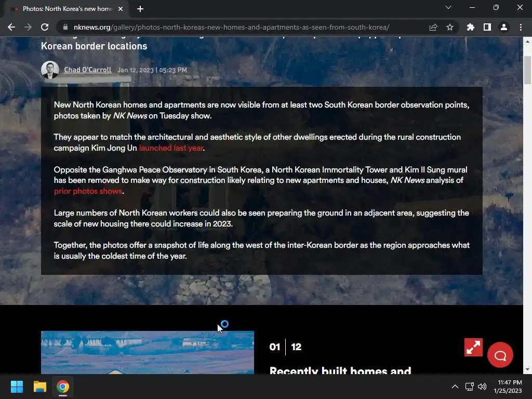Toggle the browser side panel
The height and width of the screenshot is (399, 532).
pos(487,27)
